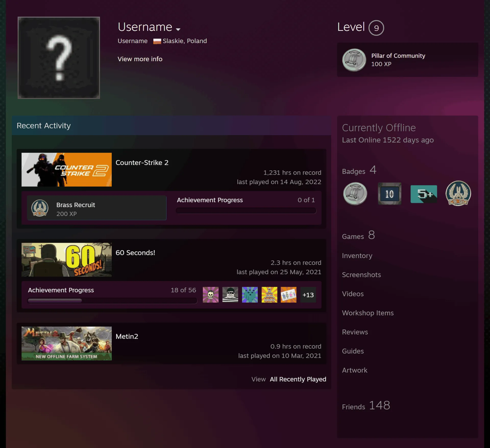This screenshot has width=490, height=448.
Task: Expand the Username dropdown arrow
Action: click(x=178, y=29)
